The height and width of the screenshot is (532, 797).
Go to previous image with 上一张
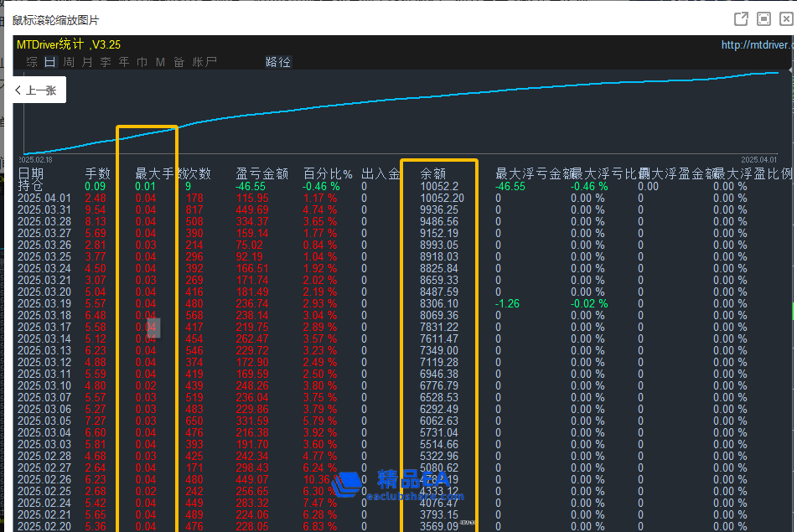35,90
